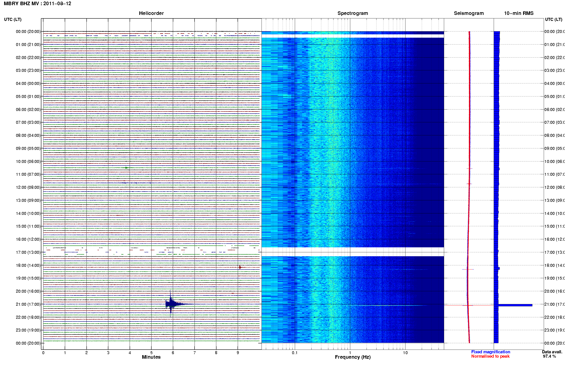Click the 0.1 frequency tick label
The image size is (588, 368).
pos(295,353)
